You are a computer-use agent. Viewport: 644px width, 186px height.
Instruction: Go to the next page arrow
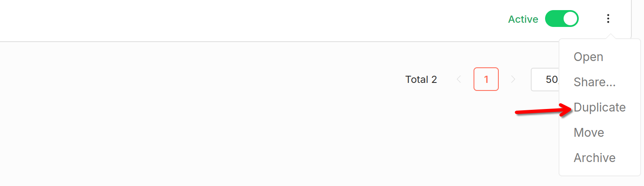513,79
